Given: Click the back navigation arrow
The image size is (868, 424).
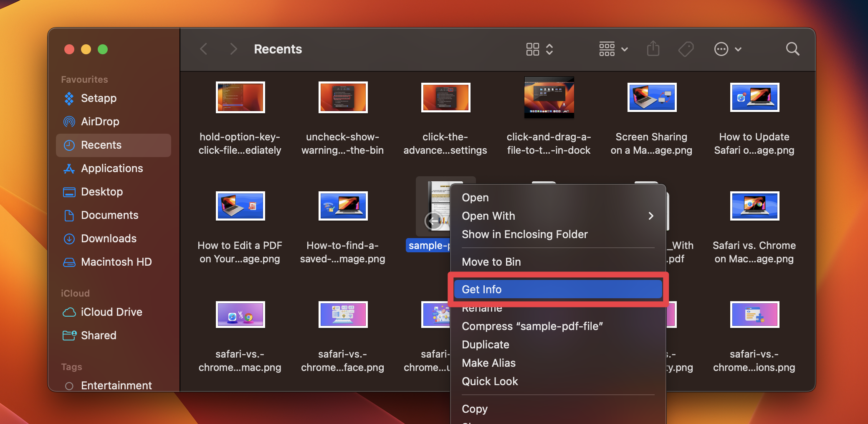Looking at the screenshot, I should (203, 49).
